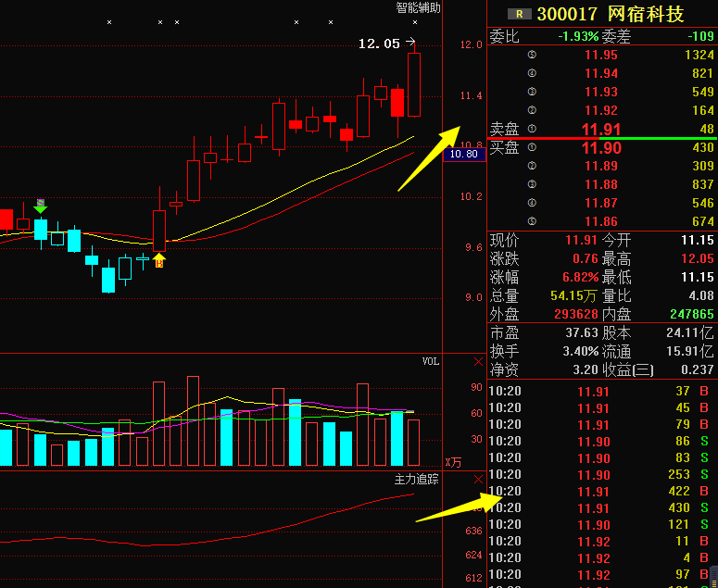Close the VOL indicator panel with red X

point(478,362)
